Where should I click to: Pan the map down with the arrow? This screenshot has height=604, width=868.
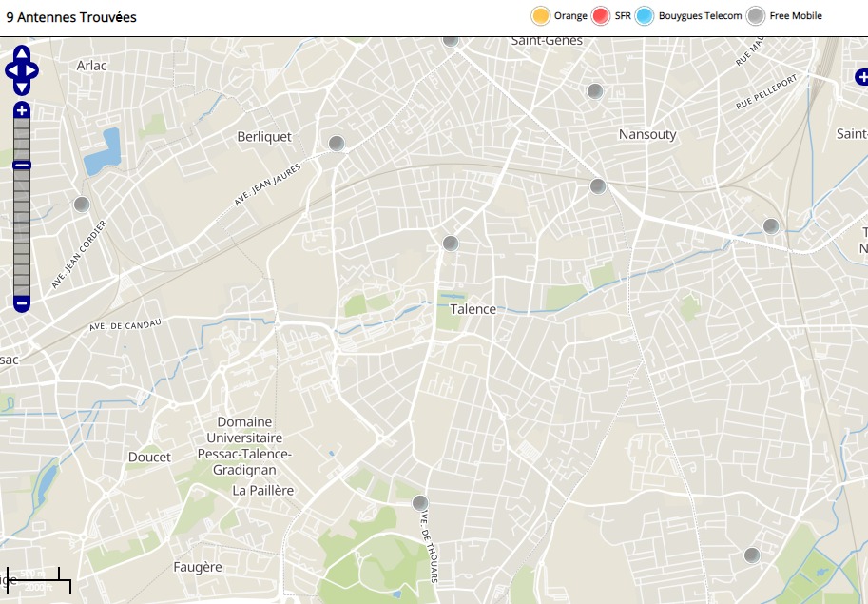[22, 87]
